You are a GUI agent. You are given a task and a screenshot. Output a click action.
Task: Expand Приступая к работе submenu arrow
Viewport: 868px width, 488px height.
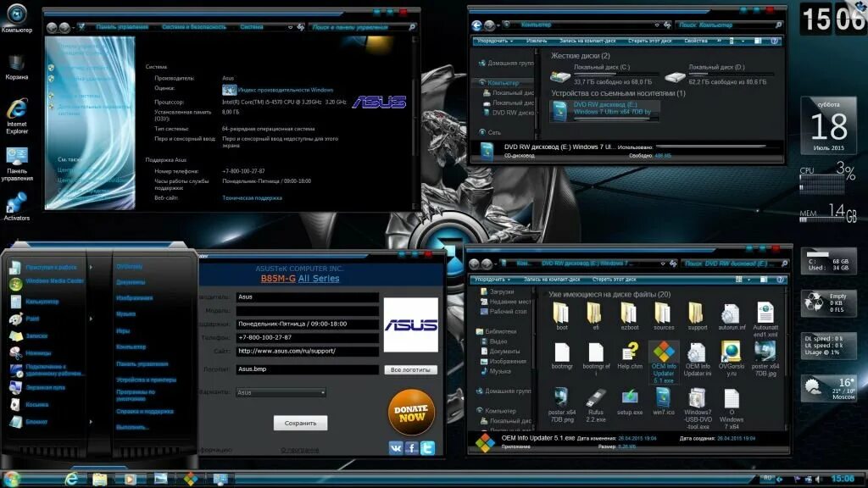[91, 267]
